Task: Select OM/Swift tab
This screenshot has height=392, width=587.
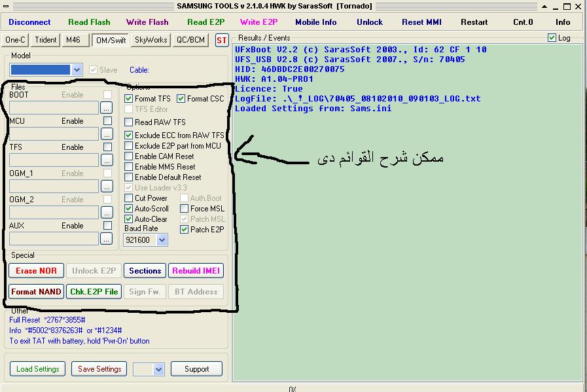Action: point(111,40)
